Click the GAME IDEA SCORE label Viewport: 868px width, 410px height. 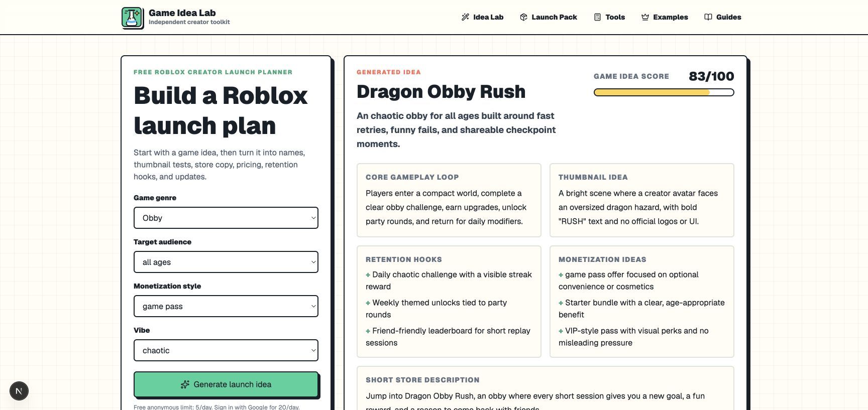[x=631, y=76]
